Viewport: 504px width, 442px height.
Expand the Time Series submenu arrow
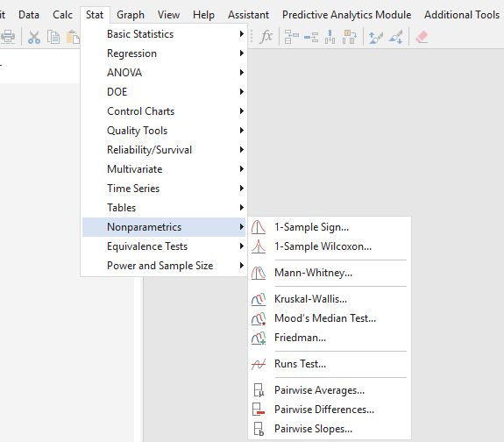pos(241,189)
